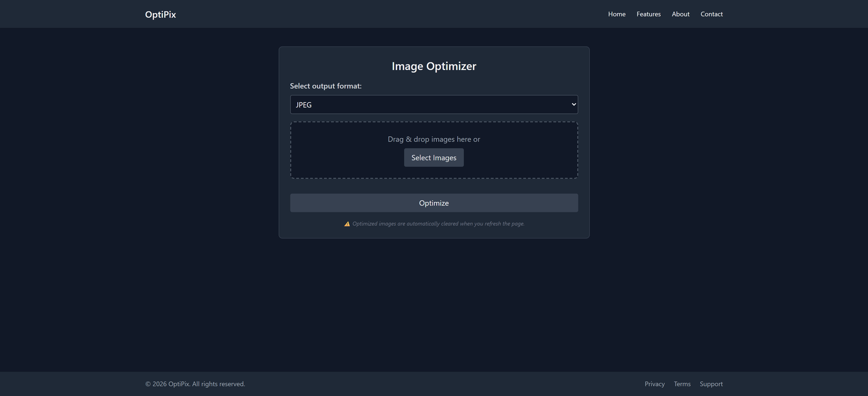868x396 pixels.
Task: Go to the Features page
Action: click(648, 14)
